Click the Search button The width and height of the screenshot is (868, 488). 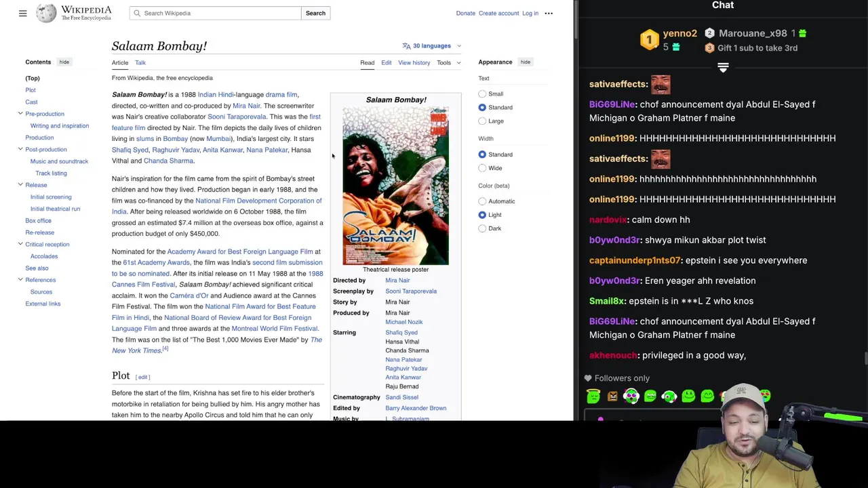point(315,13)
